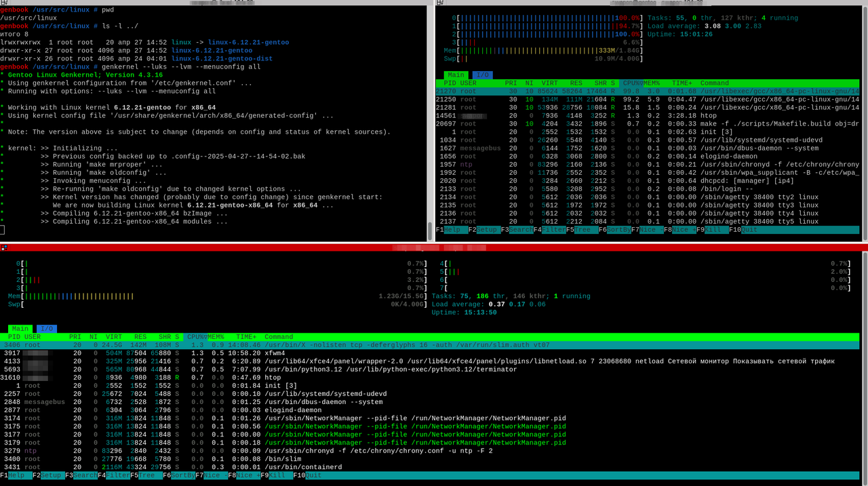This screenshot has height=486, width=868.
Task: Click the Mem usage bar in top-right htop
Action: 542,51
